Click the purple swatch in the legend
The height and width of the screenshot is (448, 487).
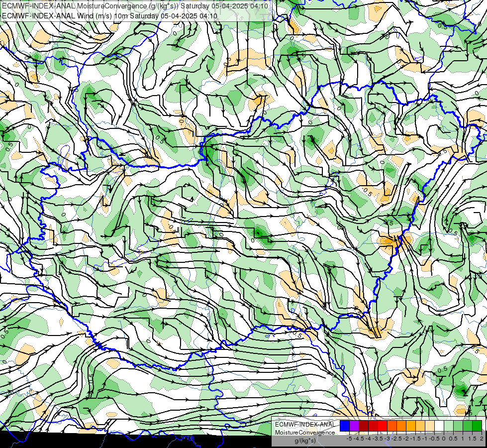[354, 426]
